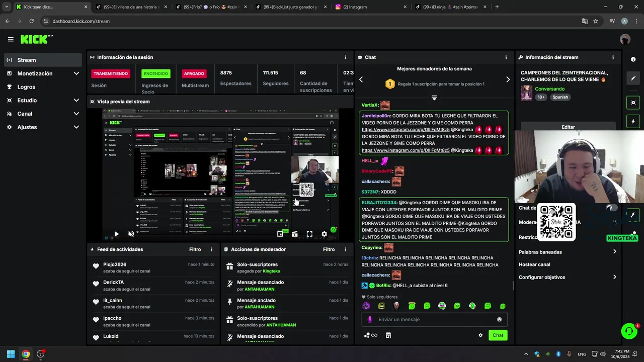Toggle the camera capture icon on right rail
This screenshot has width=644, height=362.
point(633,103)
